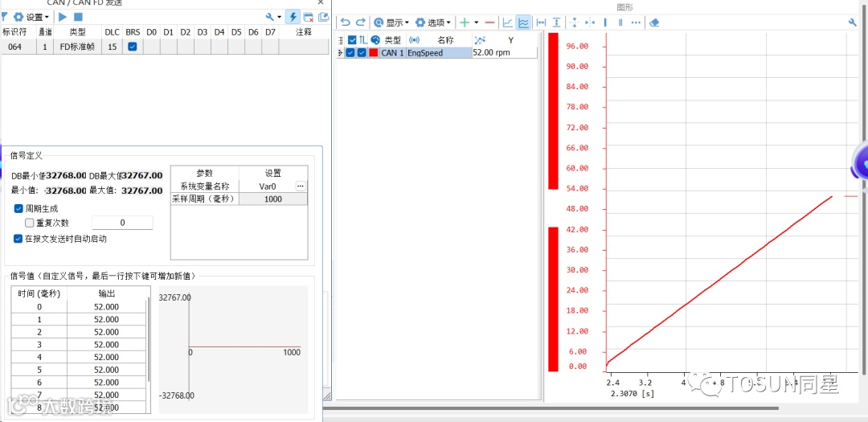
Task: Open graph settings via the wrench icon
Action: click(853, 23)
